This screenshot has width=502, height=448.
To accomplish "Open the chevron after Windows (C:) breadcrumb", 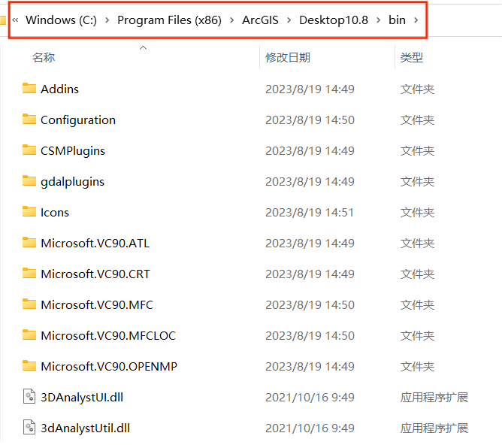I will tap(107, 20).
